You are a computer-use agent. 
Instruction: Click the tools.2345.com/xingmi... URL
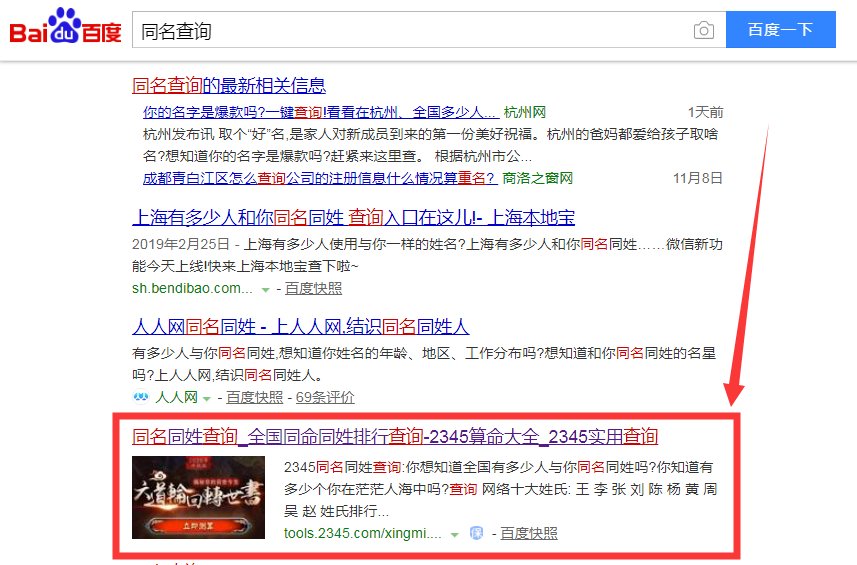tap(362, 533)
